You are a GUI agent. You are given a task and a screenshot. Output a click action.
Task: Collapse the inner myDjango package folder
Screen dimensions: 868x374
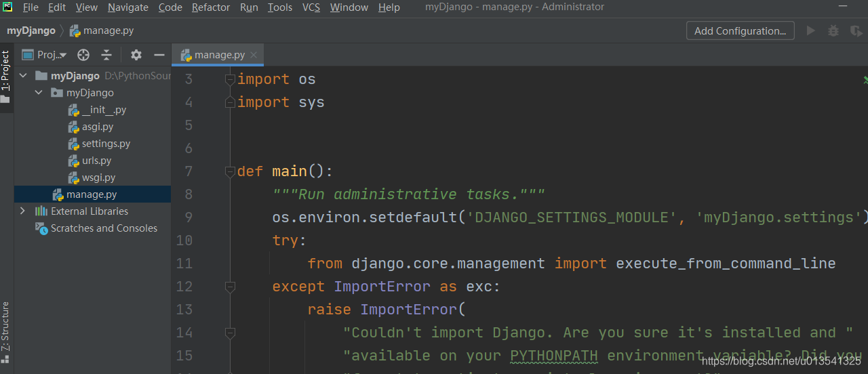click(39, 93)
